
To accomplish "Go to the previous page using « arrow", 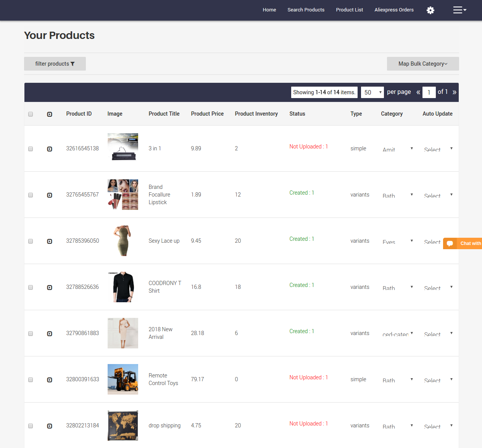I will (418, 92).
